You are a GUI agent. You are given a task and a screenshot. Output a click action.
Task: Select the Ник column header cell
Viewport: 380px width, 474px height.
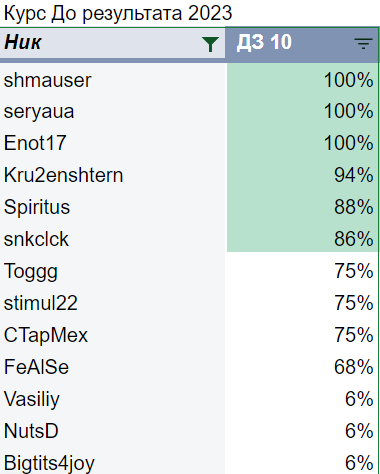(x=113, y=43)
